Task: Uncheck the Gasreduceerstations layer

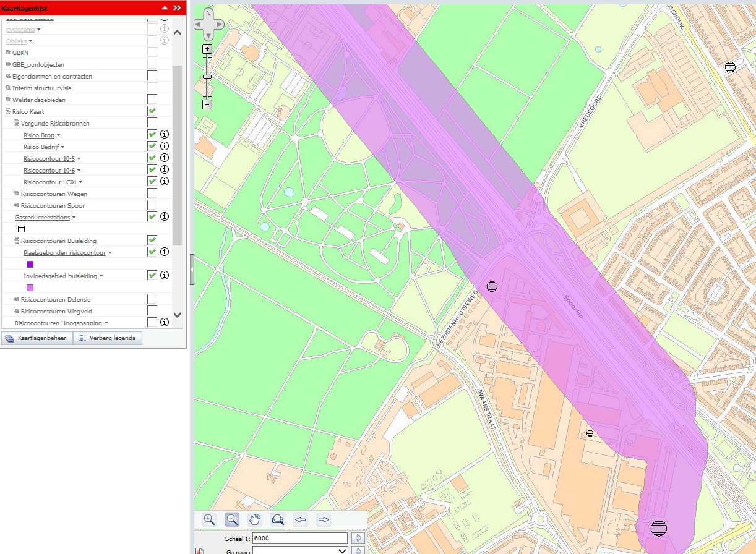Action: [152, 216]
